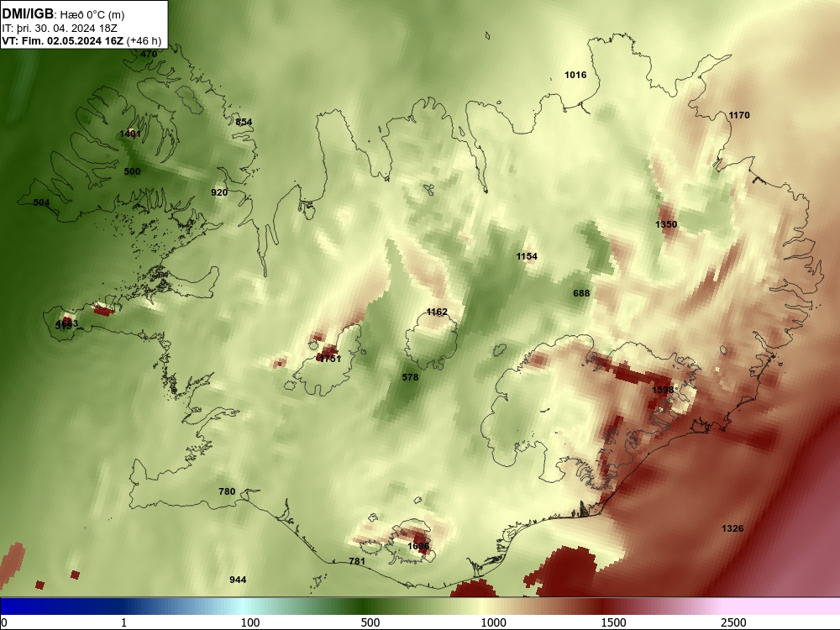Click the 1696 value label on the map

pyautogui.click(x=418, y=547)
